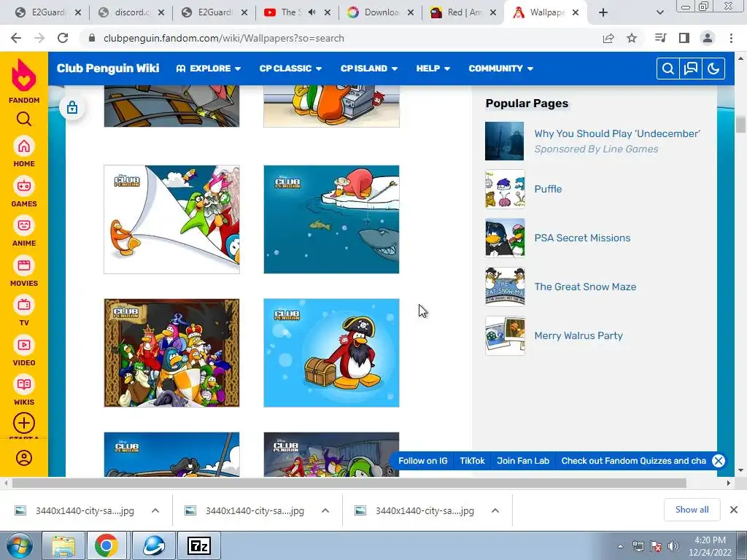Reload the page in Chrome

click(x=63, y=38)
